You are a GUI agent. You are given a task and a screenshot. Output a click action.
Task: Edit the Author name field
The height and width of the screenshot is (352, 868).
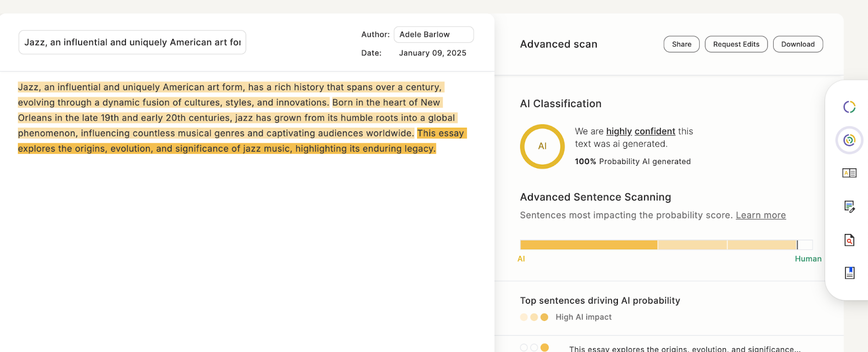[433, 34]
